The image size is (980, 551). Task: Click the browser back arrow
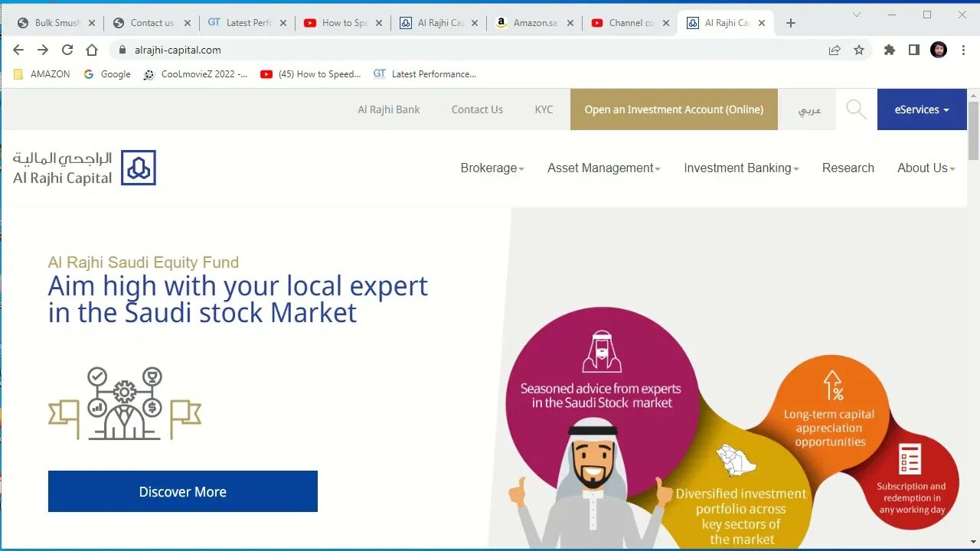(18, 50)
